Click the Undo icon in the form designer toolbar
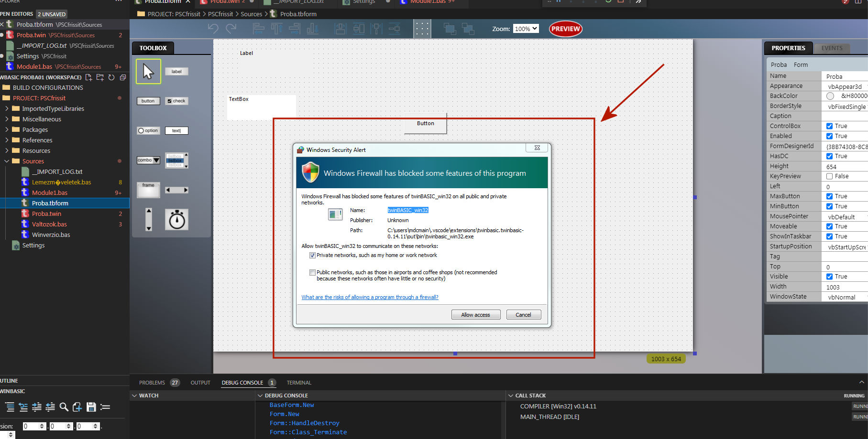 [x=213, y=29]
